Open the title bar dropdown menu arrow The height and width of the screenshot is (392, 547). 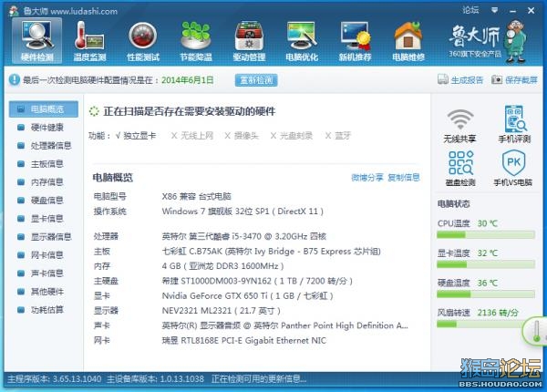coord(495,10)
